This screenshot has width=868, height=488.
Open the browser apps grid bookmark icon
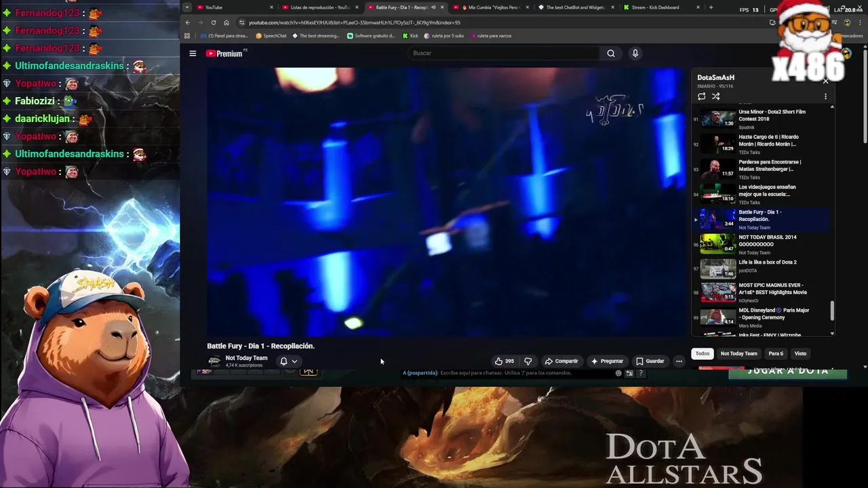click(x=187, y=36)
